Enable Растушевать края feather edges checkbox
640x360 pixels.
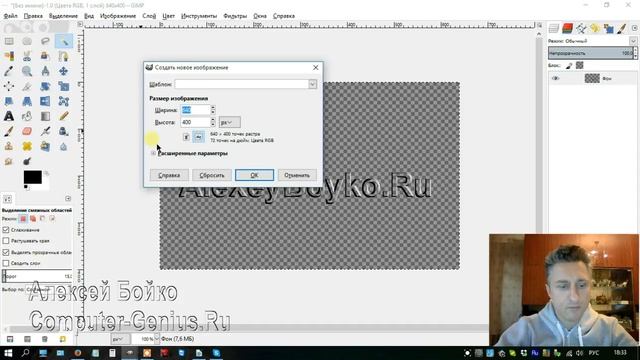click(6, 241)
